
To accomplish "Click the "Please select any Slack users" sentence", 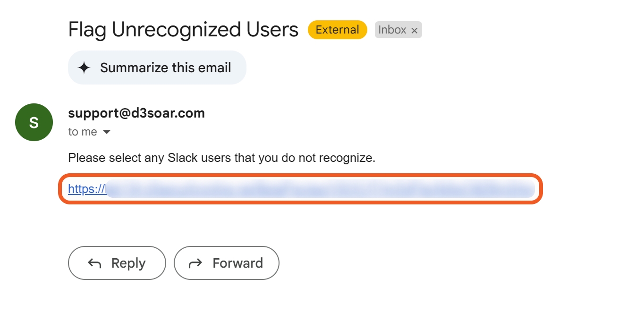I will pyautogui.click(x=221, y=158).
